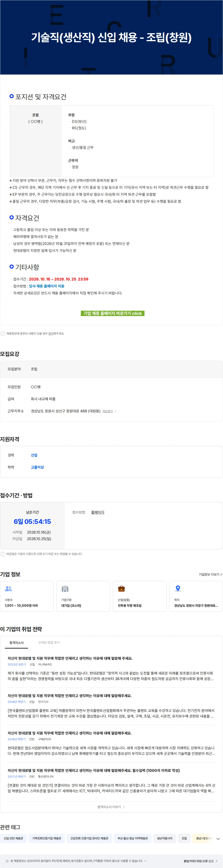Click the info icon beside job info notice
Viewport: 223px width, 868px height.
(x=3, y=334)
